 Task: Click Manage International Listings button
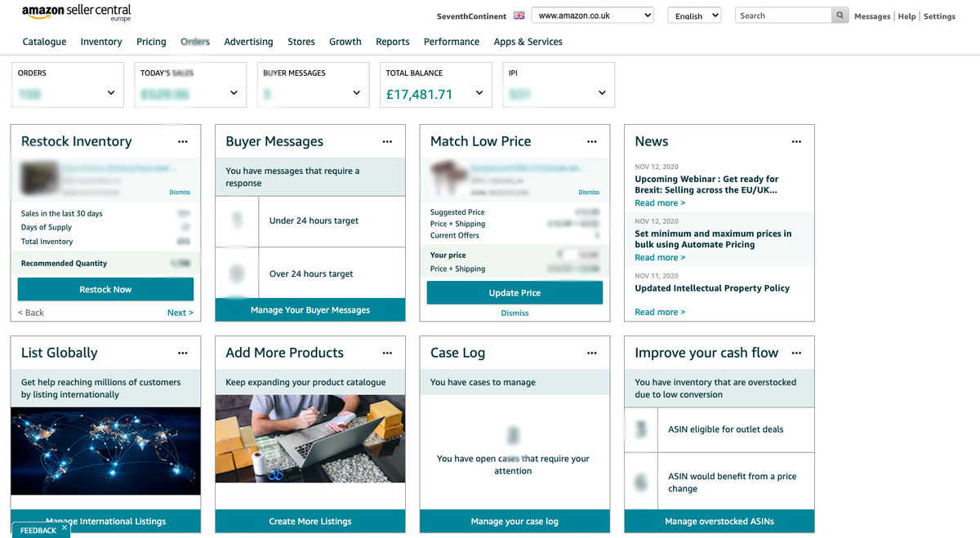pyautogui.click(x=106, y=521)
